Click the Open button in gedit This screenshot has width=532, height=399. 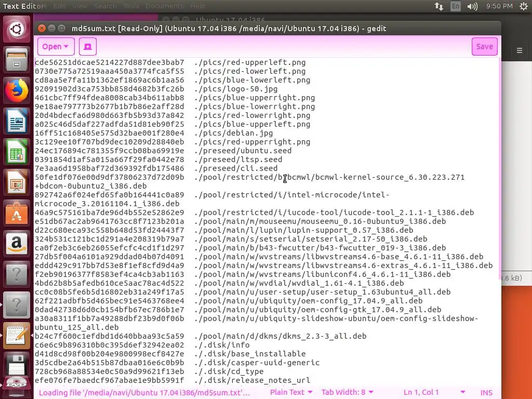(x=56, y=46)
